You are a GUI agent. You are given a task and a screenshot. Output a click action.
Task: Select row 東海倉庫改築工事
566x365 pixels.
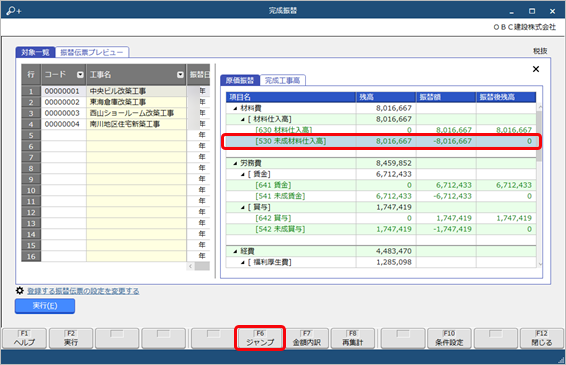click(x=116, y=102)
